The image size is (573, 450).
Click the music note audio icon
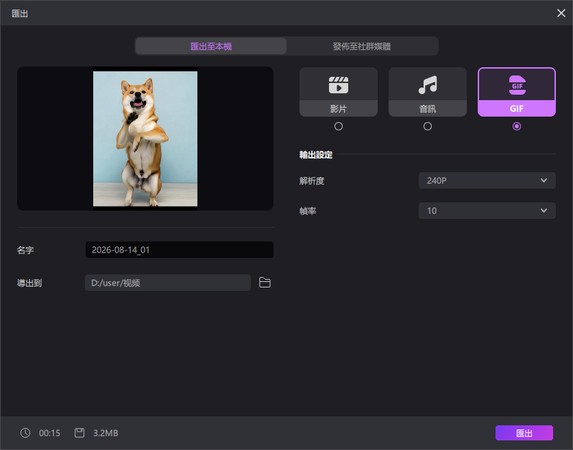point(428,85)
